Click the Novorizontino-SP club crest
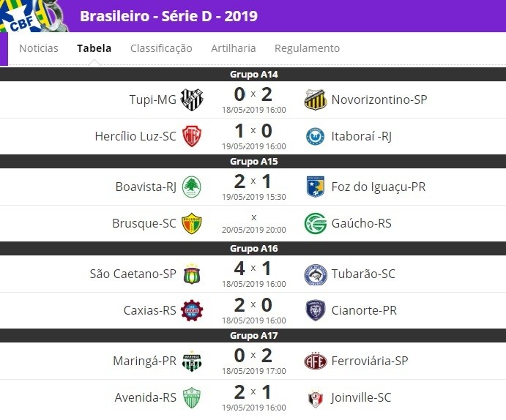The image size is (506, 420). tap(316, 100)
